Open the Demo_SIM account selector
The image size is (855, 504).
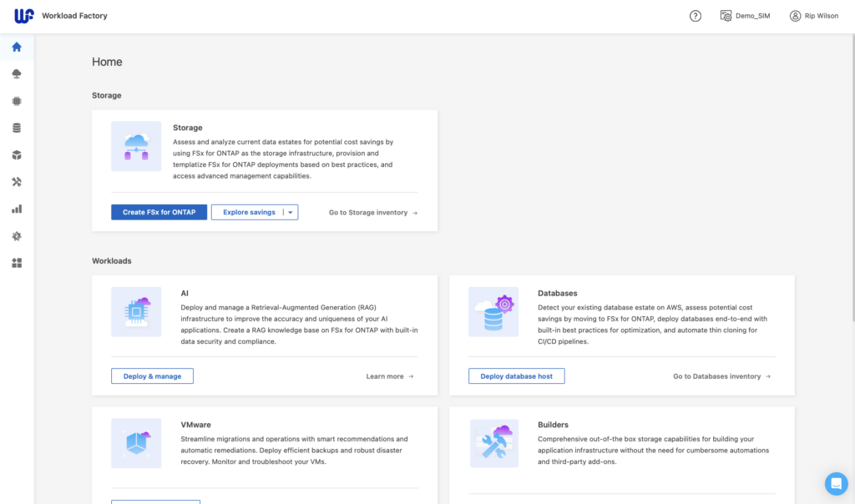(745, 16)
